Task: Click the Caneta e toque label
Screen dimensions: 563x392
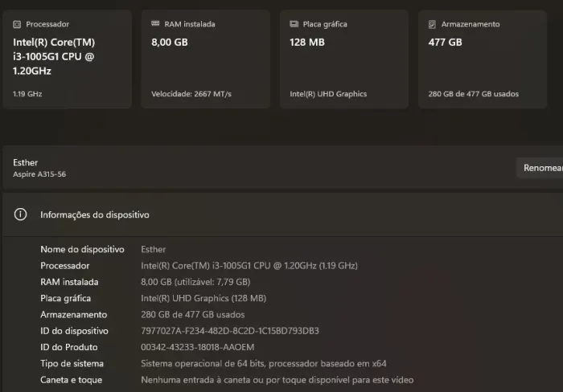Action: [x=71, y=380]
